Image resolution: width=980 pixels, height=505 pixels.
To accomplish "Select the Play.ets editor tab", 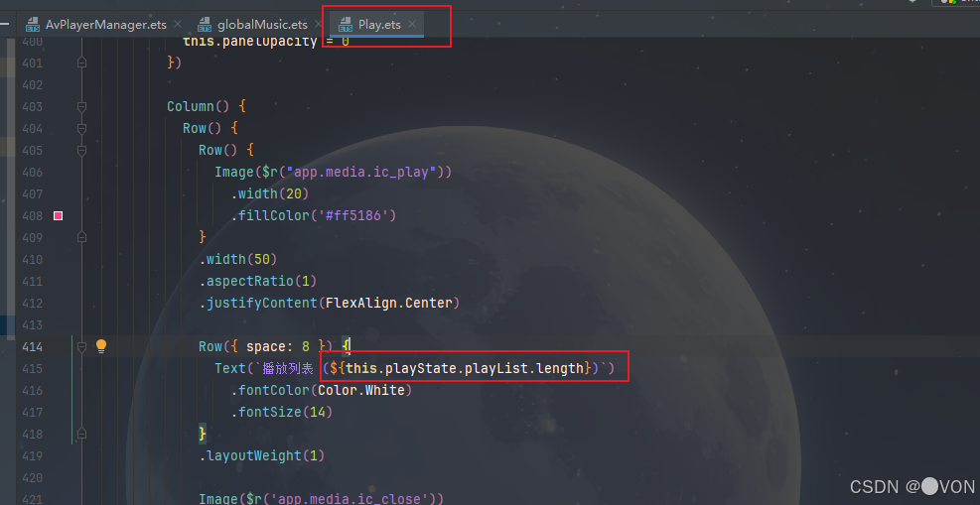I will click(379, 25).
